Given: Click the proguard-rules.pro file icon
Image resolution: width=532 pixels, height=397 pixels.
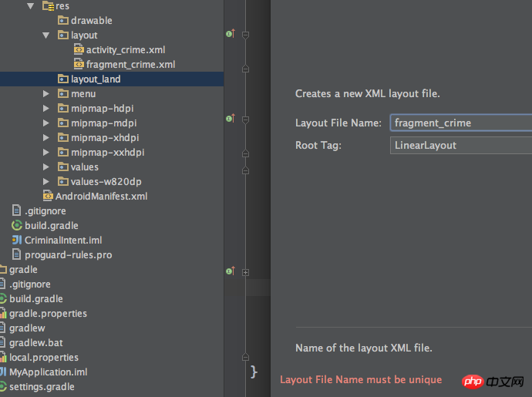Looking at the screenshot, I should click(x=17, y=254).
